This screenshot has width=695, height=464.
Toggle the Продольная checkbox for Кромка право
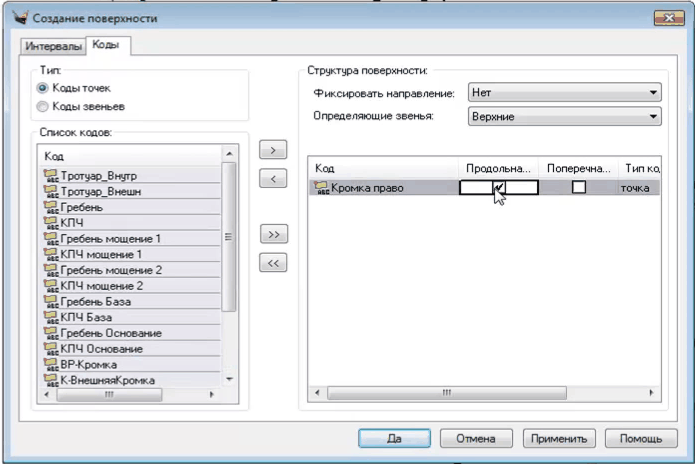498,186
